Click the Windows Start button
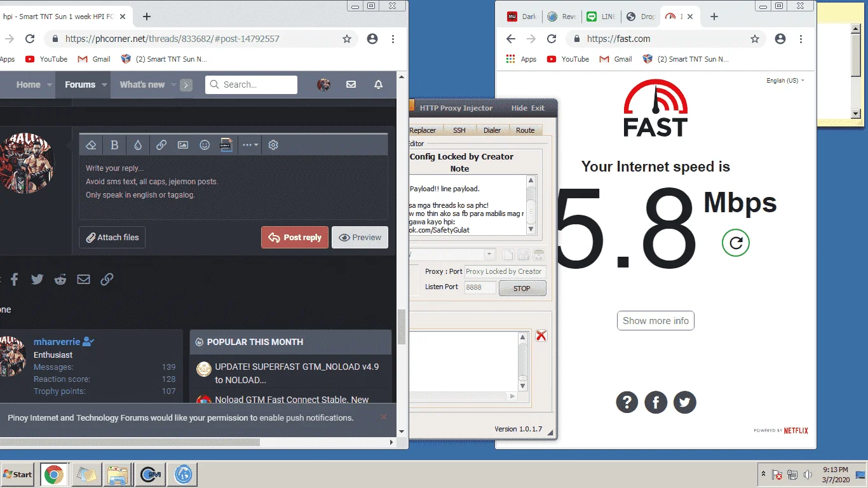Viewport: 868px width, 488px height. tap(17, 474)
